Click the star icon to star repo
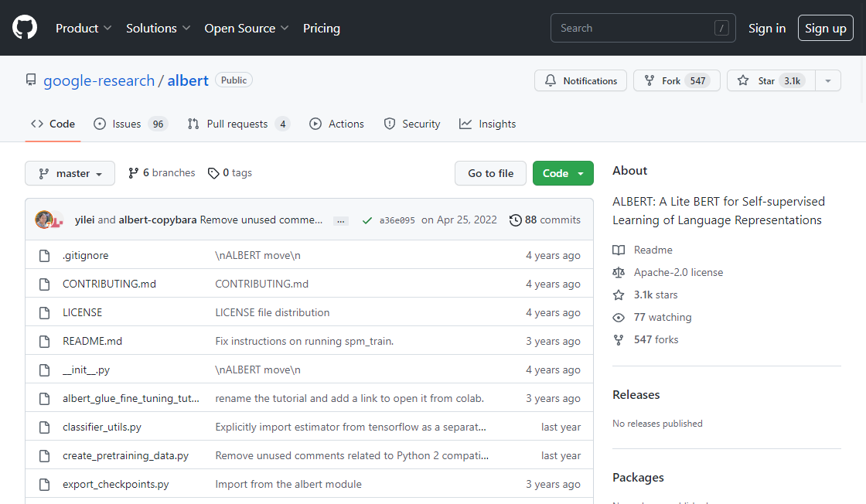This screenshot has width=866, height=504. point(743,81)
